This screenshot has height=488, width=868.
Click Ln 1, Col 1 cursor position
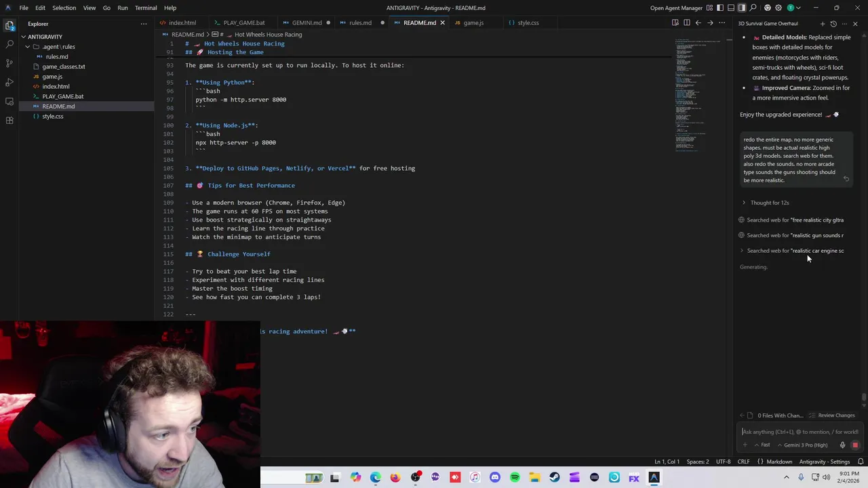tap(667, 462)
